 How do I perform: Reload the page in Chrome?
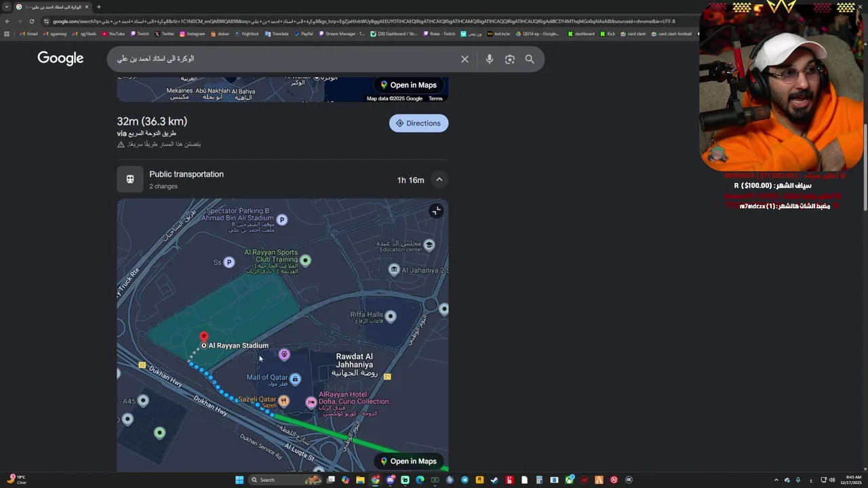click(x=31, y=21)
